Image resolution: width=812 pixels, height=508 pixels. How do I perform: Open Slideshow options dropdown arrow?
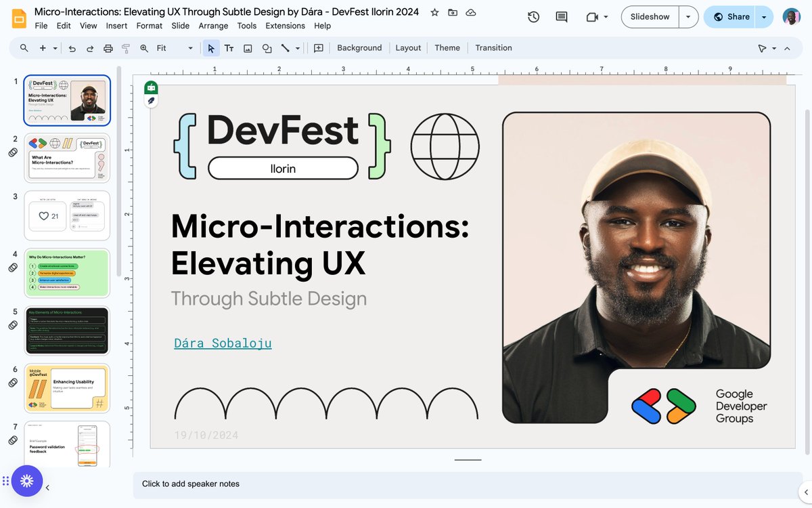pyautogui.click(x=689, y=17)
